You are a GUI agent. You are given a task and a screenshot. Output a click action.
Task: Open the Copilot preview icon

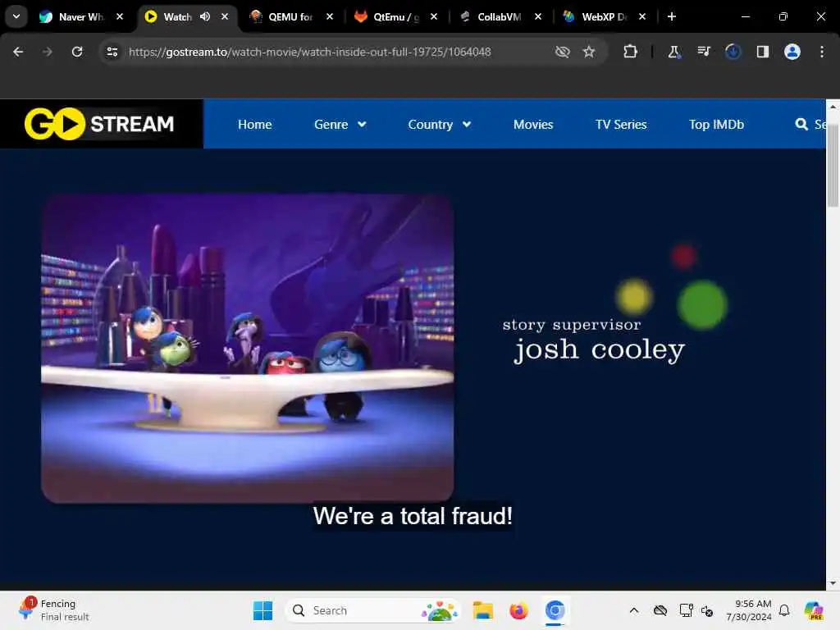click(814, 610)
